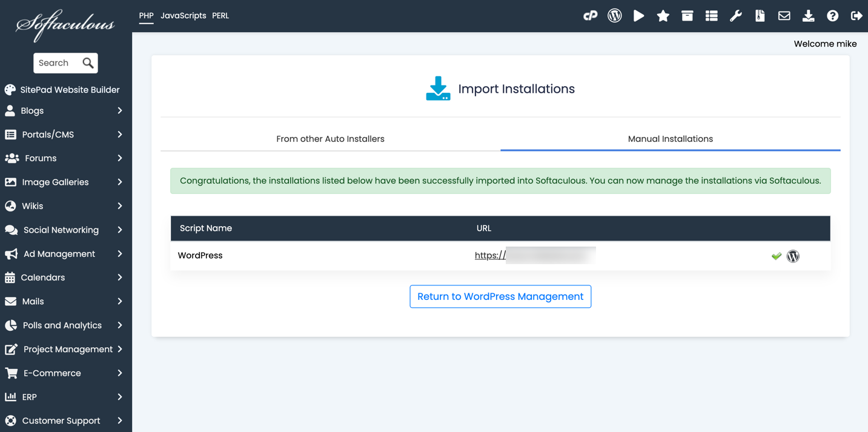This screenshot has width=868, height=432.
Task: Click the green Congratulations success message
Action: click(500, 181)
